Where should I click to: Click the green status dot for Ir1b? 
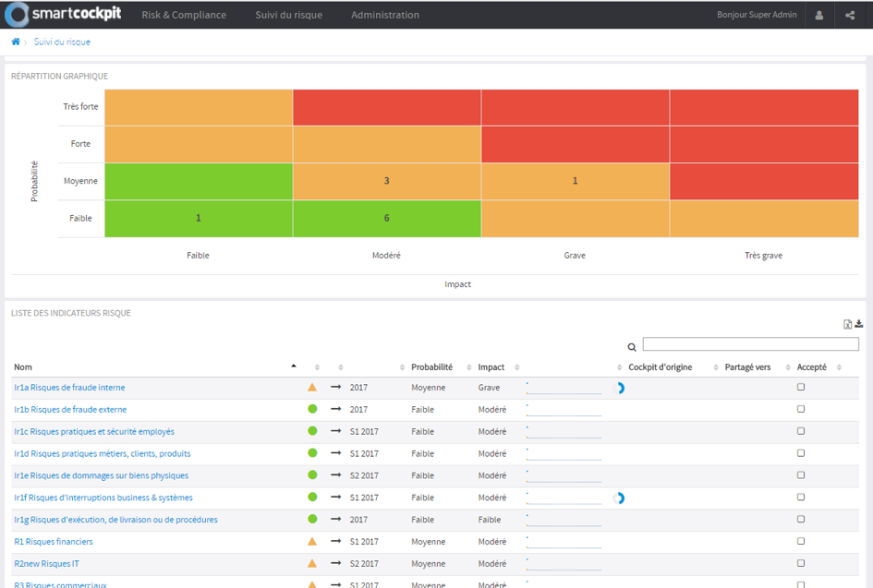pos(312,409)
